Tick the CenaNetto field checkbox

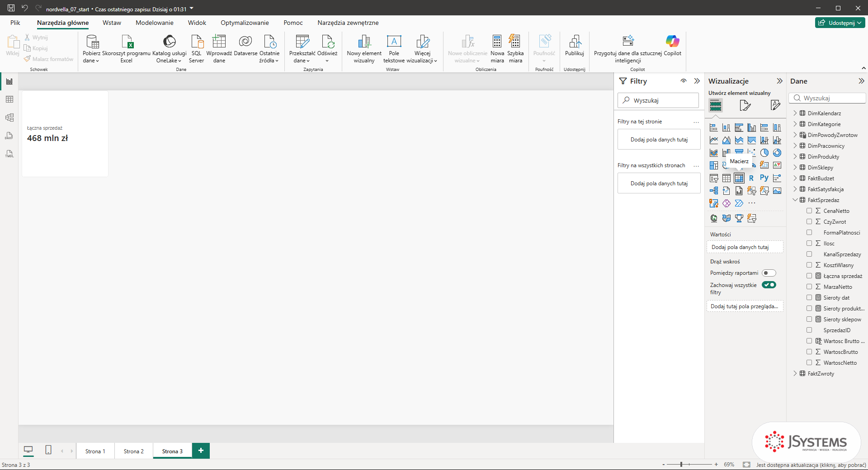[x=809, y=211]
